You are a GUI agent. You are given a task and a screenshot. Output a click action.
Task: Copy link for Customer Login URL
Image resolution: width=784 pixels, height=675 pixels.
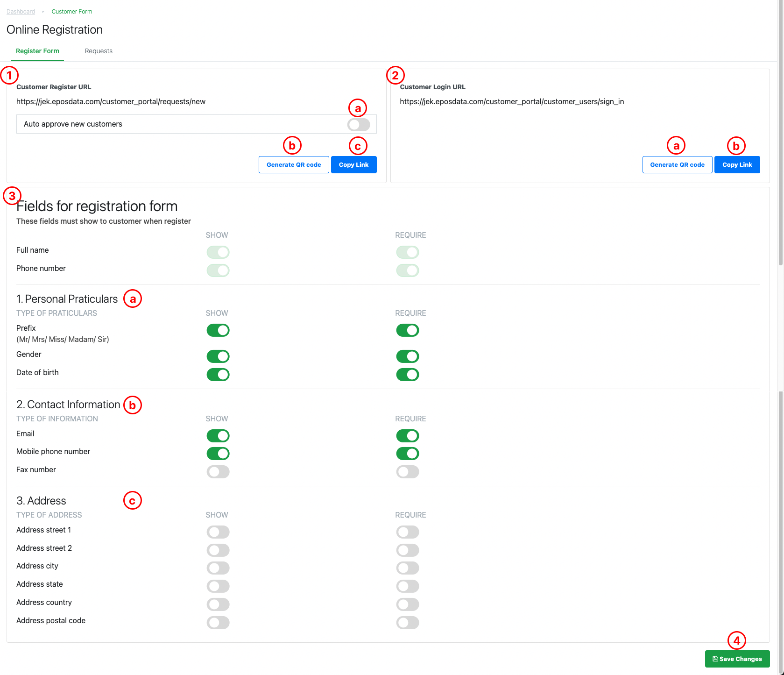[737, 165]
